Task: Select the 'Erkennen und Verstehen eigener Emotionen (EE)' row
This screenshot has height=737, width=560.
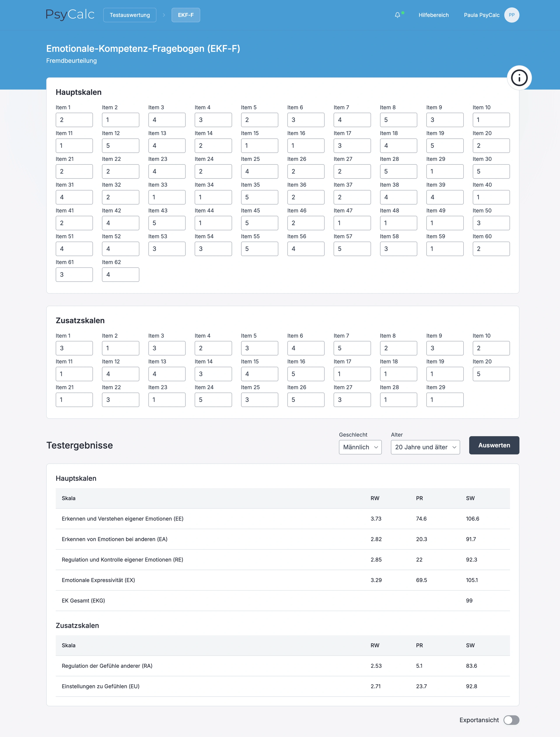Action: point(283,519)
